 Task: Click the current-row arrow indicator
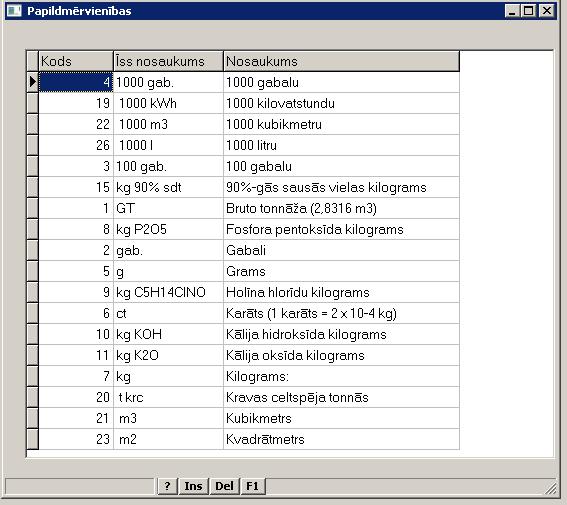pos(33,82)
